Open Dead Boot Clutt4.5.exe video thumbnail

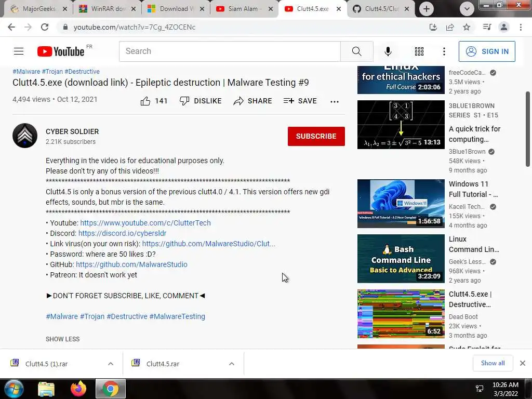[401, 313]
